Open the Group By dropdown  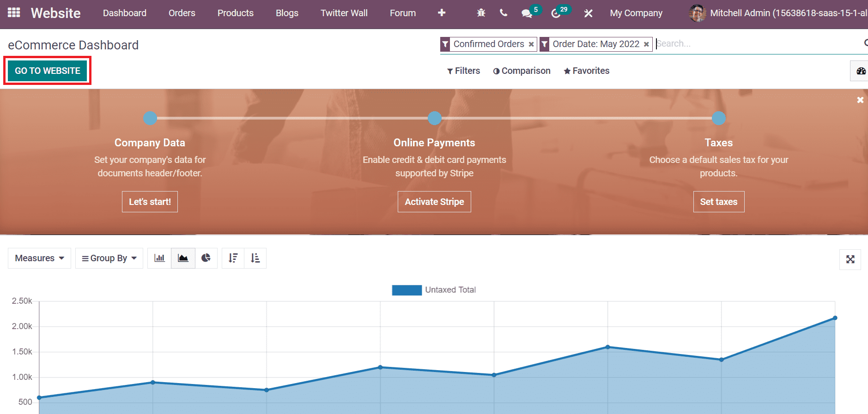click(x=109, y=258)
